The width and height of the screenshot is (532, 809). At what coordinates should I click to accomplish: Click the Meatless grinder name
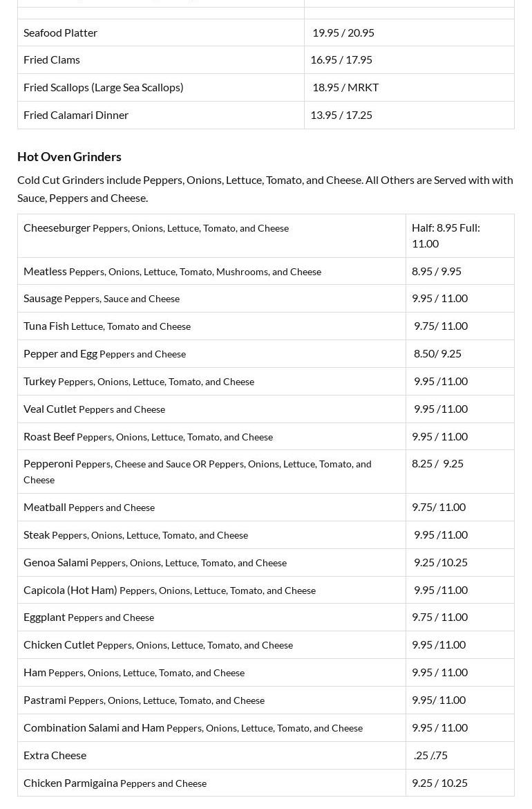point(46,271)
